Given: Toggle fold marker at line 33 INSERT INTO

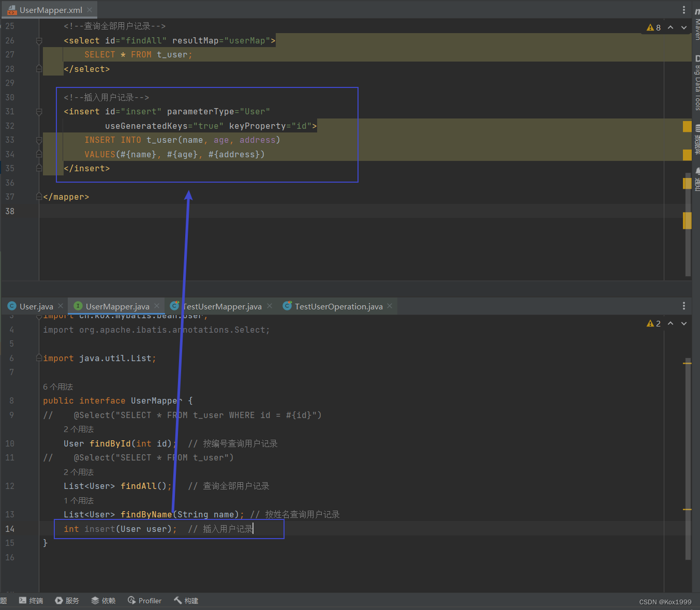Looking at the screenshot, I should point(39,140).
